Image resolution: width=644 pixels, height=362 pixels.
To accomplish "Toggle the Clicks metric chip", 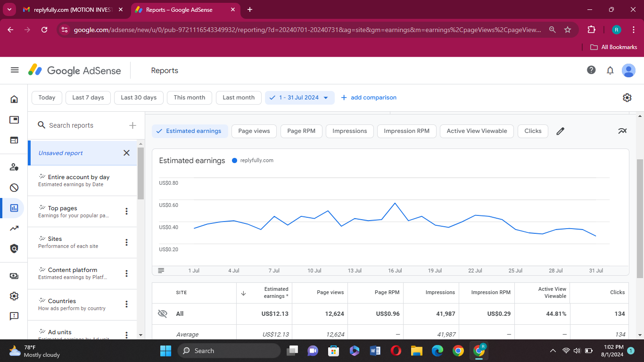I will coord(533,131).
